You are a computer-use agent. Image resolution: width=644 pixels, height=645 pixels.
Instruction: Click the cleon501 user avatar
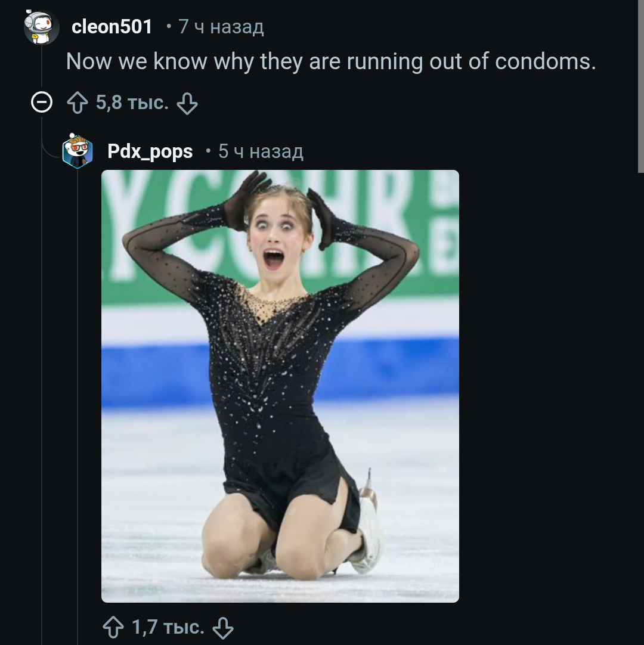(x=41, y=27)
